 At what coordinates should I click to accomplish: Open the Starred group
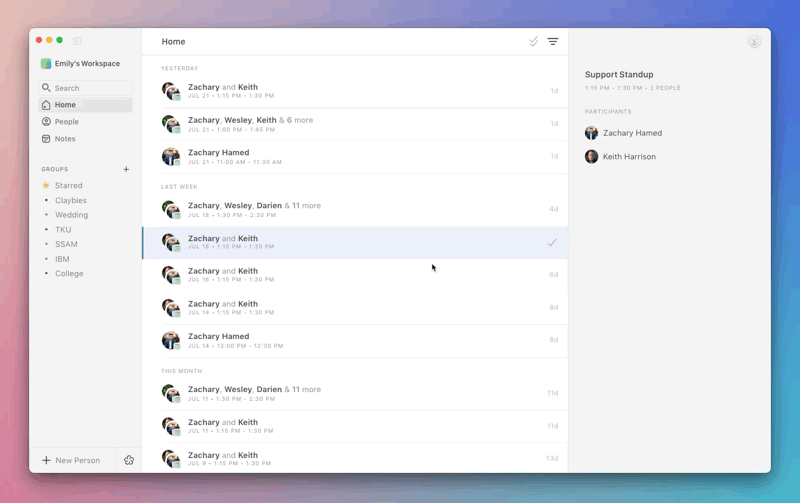point(68,185)
